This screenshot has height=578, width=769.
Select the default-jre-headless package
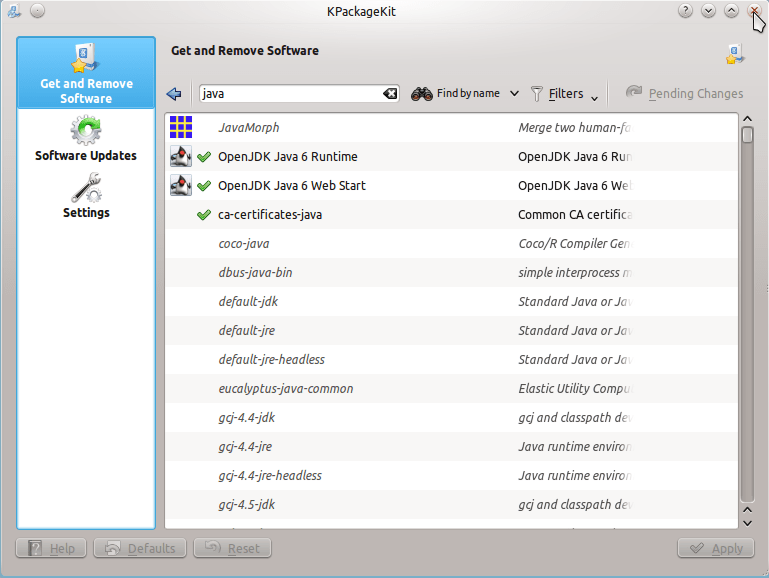point(451,359)
